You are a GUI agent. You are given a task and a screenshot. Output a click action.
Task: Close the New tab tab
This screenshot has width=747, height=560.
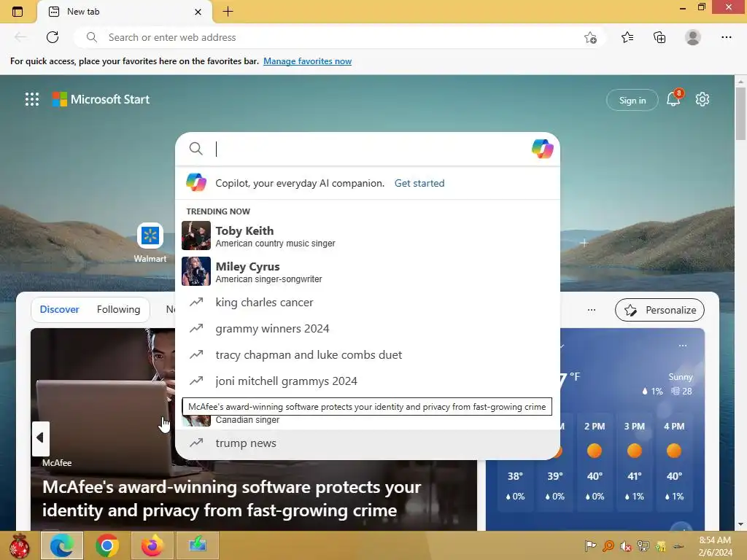198,12
